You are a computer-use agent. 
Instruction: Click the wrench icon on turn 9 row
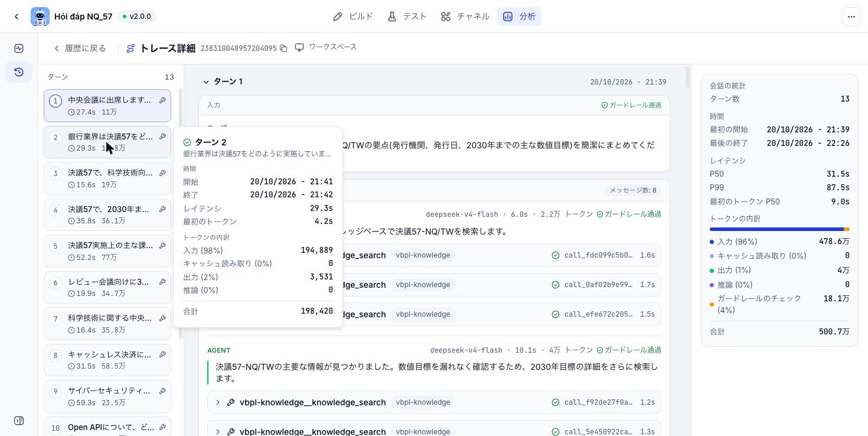click(x=162, y=391)
